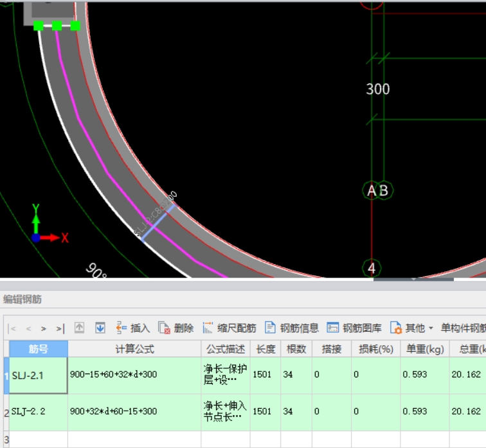486x448 pixels.
Task: Click formula 900+32*d+60-15+300 cell
Action: tap(134, 412)
